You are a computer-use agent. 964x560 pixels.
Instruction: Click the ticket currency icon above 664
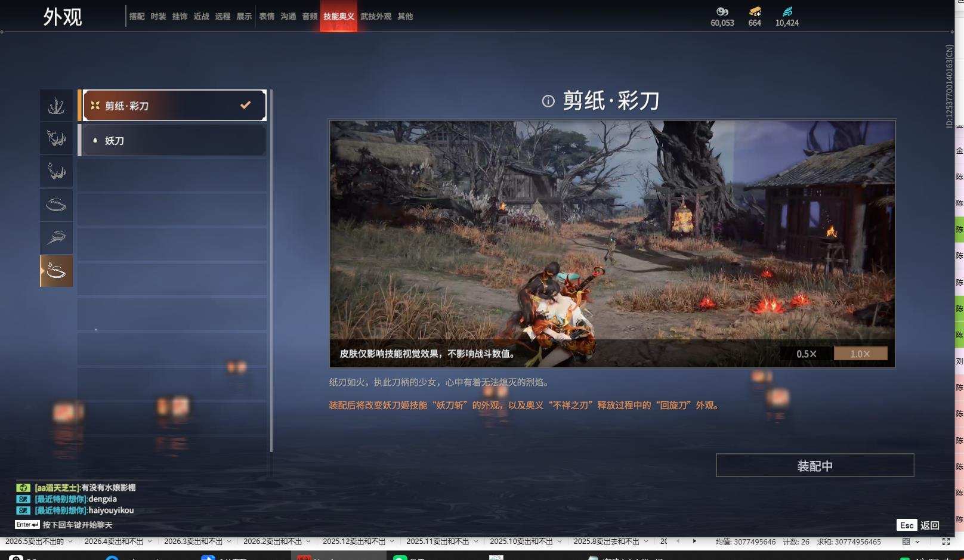[x=755, y=11]
